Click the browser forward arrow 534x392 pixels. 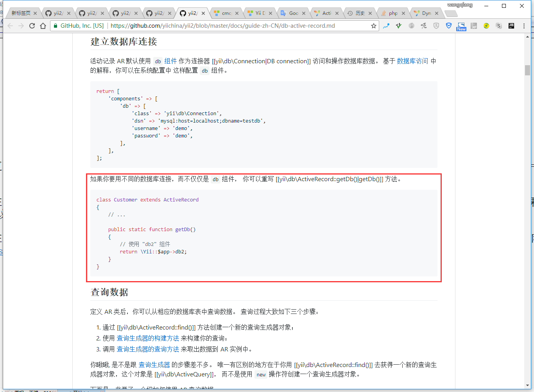(21, 26)
